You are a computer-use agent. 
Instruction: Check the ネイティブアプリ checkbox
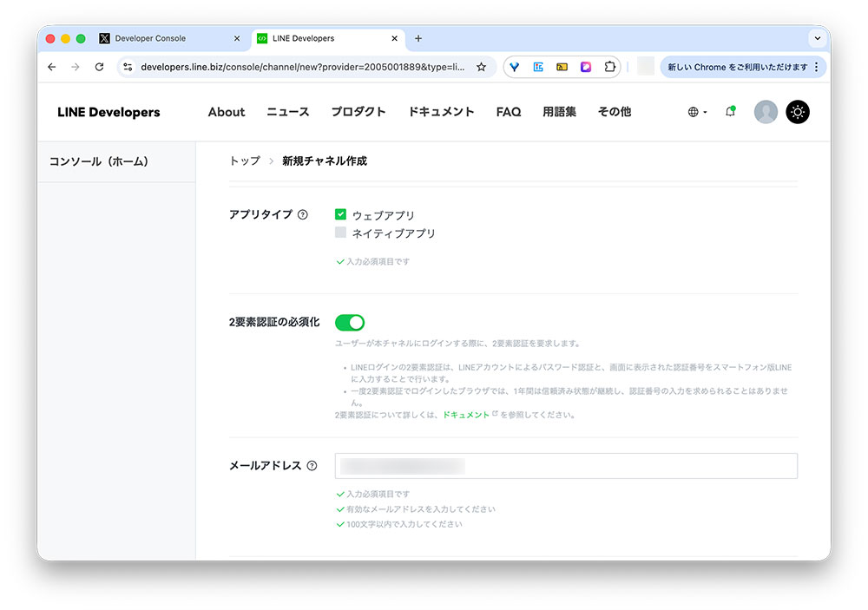coord(340,233)
